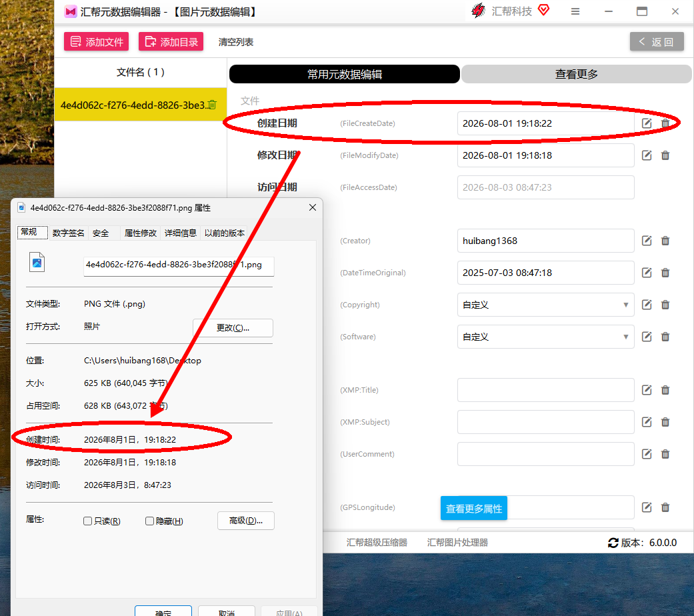Click trash icon for DateTimeOriginal
The image size is (694, 616).
[x=665, y=273]
